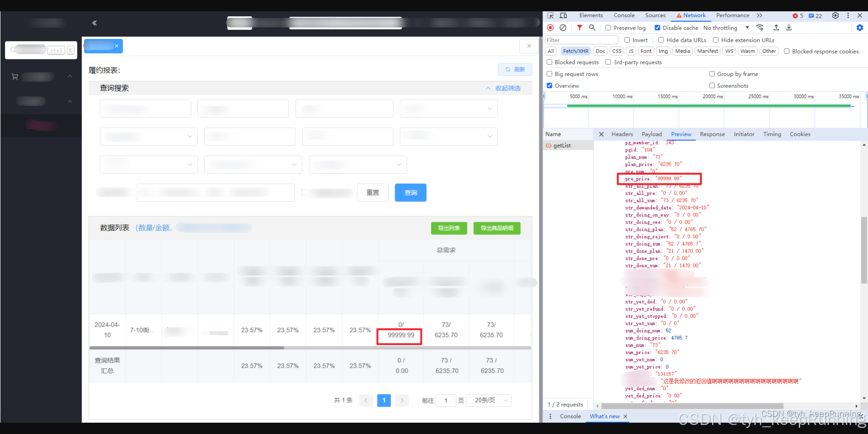Open network conditions wifi icon
Screen dimensions: 868x434
tap(760, 28)
